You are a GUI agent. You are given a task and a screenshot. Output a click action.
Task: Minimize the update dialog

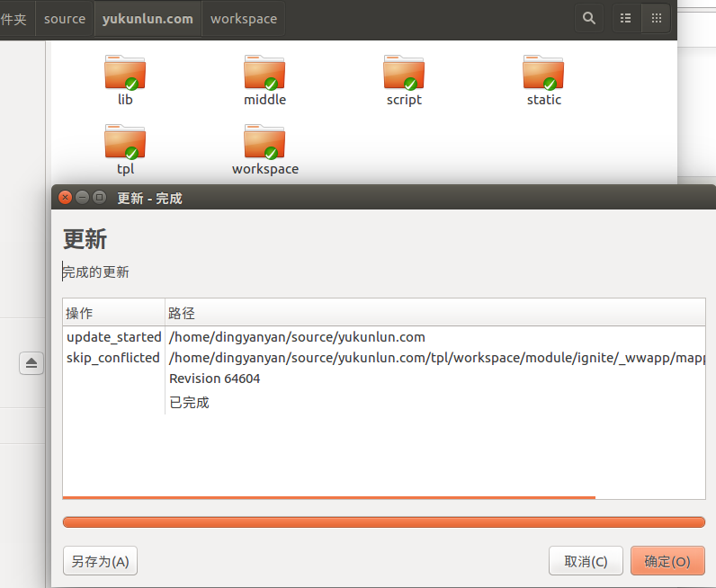82,198
